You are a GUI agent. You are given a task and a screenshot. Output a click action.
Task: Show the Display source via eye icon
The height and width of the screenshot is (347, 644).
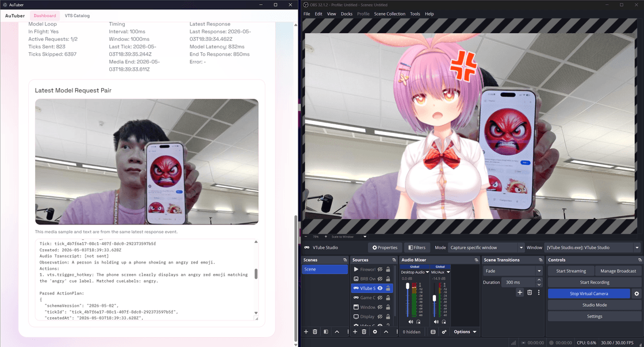tap(380, 317)
